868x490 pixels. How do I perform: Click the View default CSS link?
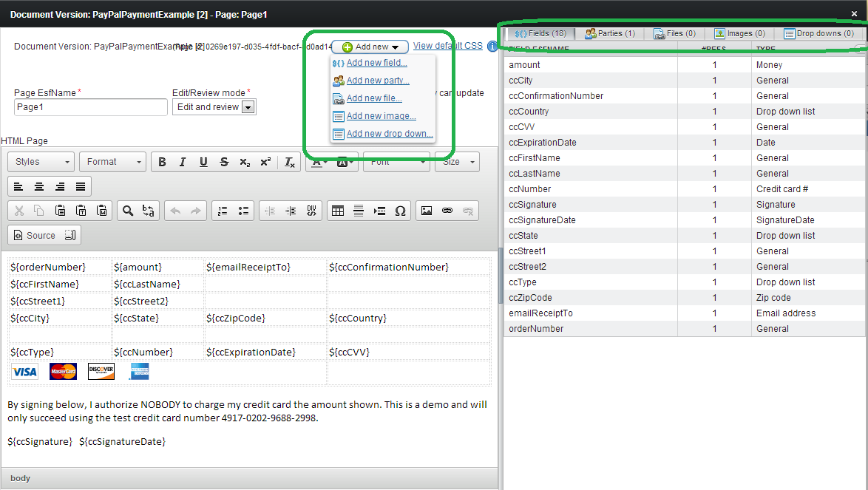[x=447, y=46]
